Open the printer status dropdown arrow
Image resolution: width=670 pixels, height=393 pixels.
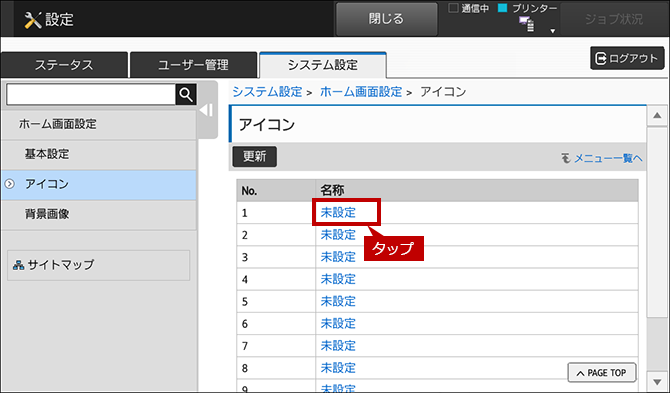(x=552, y=31)
